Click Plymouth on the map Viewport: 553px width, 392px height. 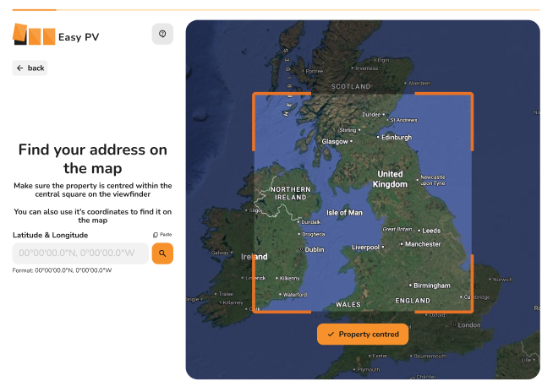[x=369, y=370]
